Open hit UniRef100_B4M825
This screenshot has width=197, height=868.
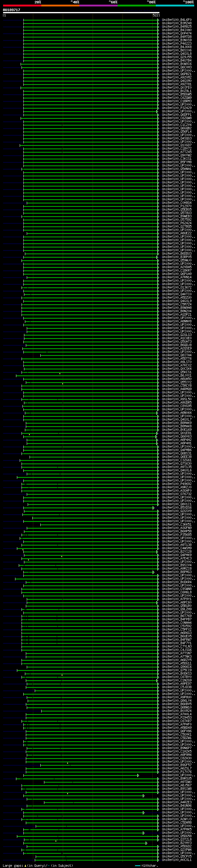click(177, 26)
